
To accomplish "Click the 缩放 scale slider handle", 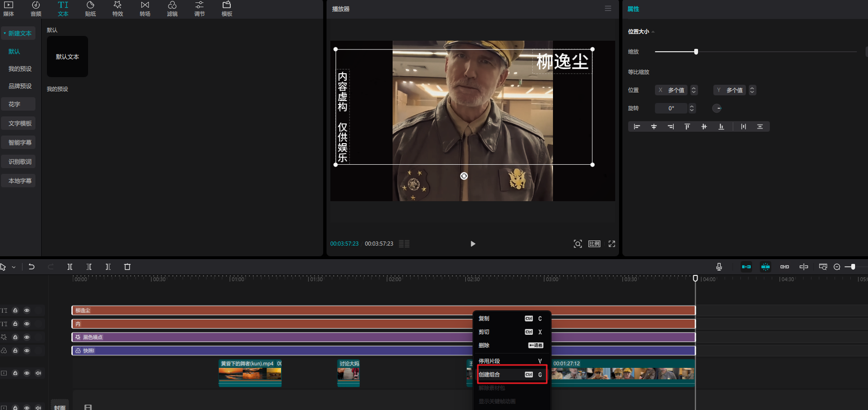I will click(x=696, y=52).
